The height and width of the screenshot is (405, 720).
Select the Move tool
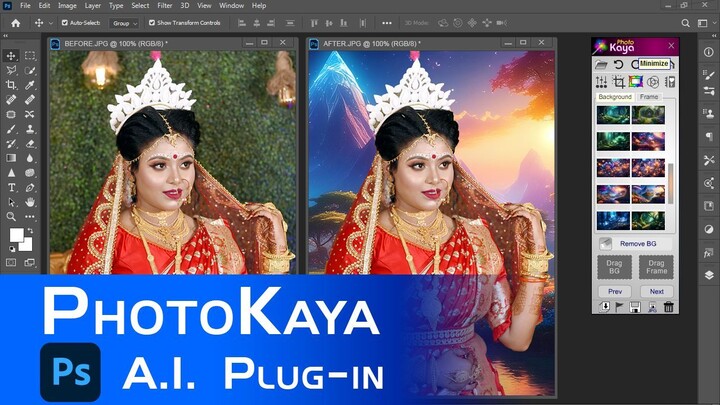(11, 56)
